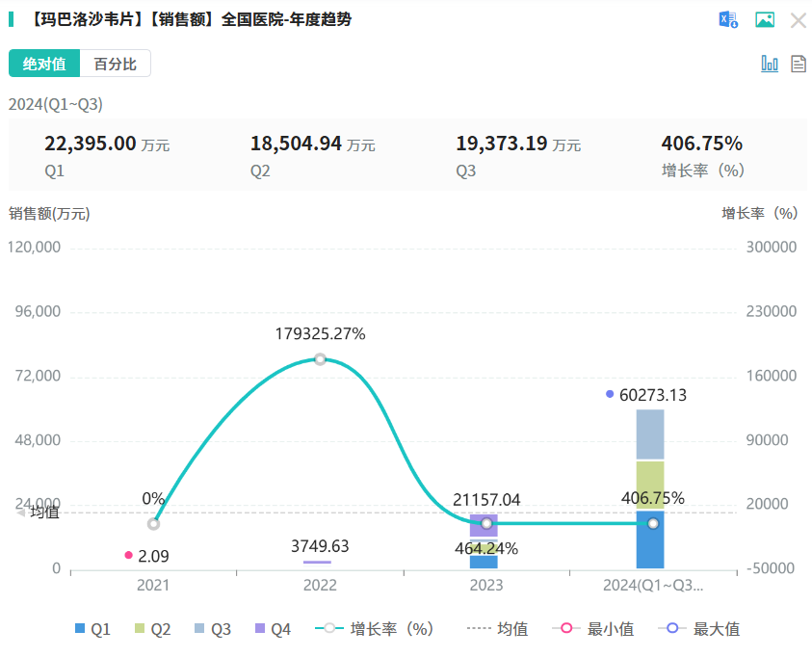
Task: Export chart data to Excel
Action: pyautogui.click(x=728, y=19)
